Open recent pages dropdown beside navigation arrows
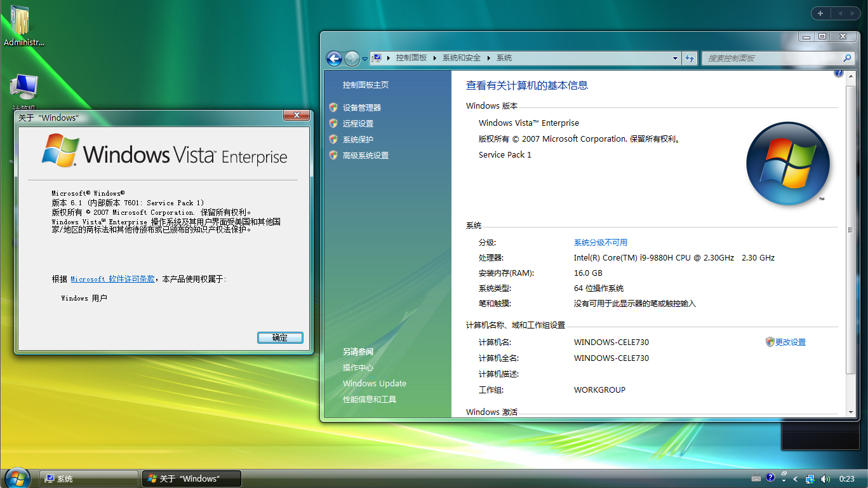This screenshot has height=488, width=868. (x=365, y=58)
